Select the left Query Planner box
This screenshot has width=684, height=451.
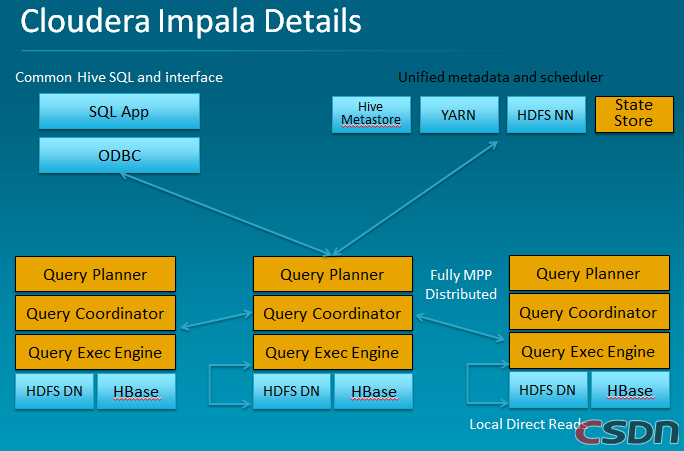pos(95,274)
